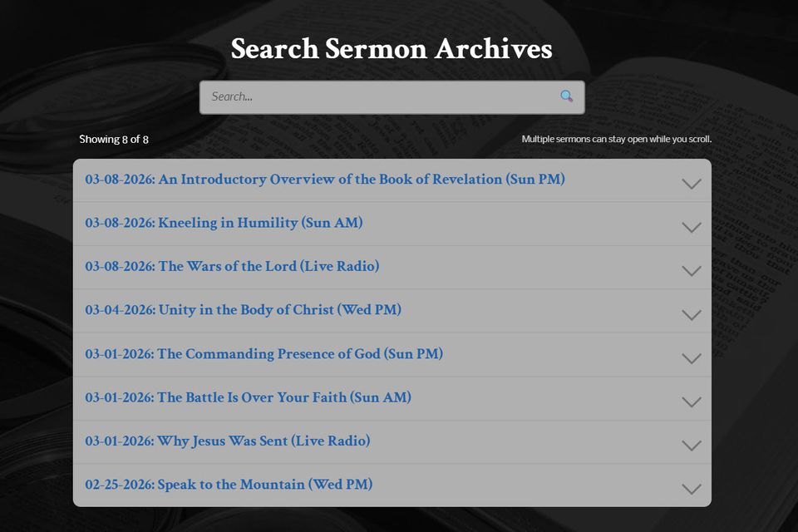Open 'The Wars of the Lord (Live Radio)' title
The image size is (798, 532).
(x=232, y=267)
